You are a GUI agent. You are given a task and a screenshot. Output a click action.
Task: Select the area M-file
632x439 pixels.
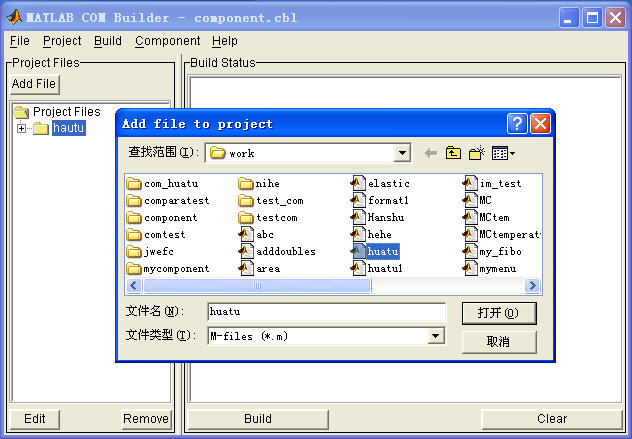pyautogui.click(x=260, y=268)
